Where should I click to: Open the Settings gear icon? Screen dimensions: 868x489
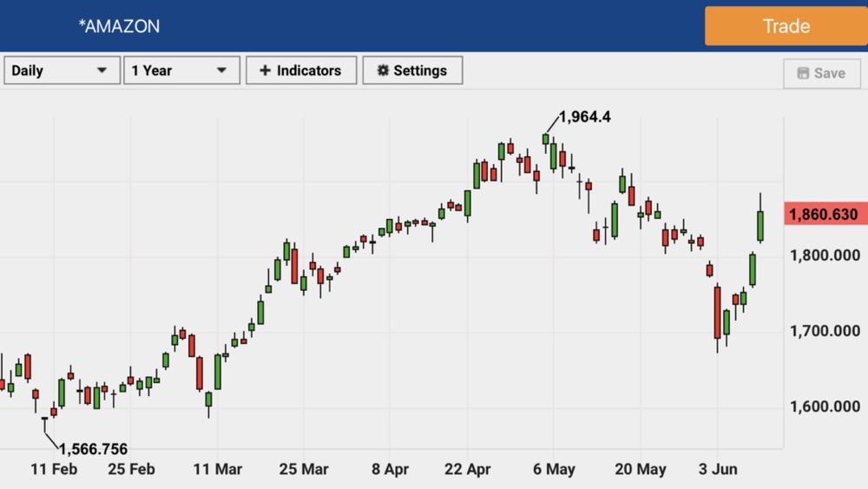[383, 71]
